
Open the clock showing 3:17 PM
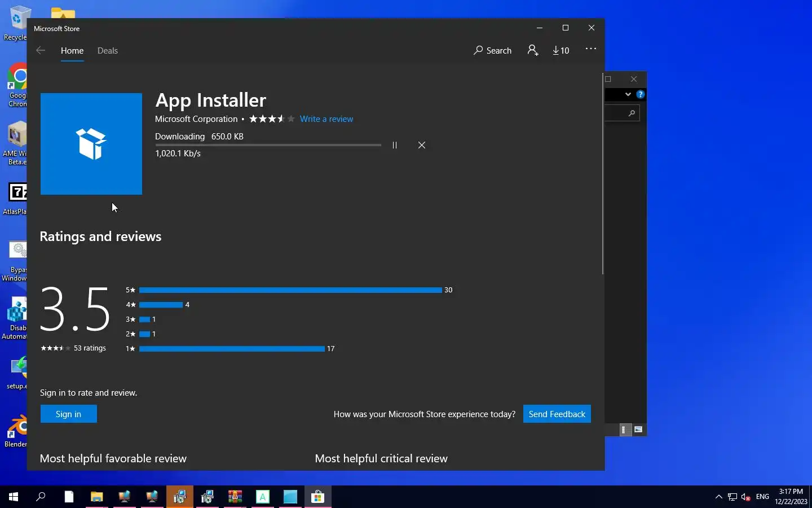tap(791, 497)
